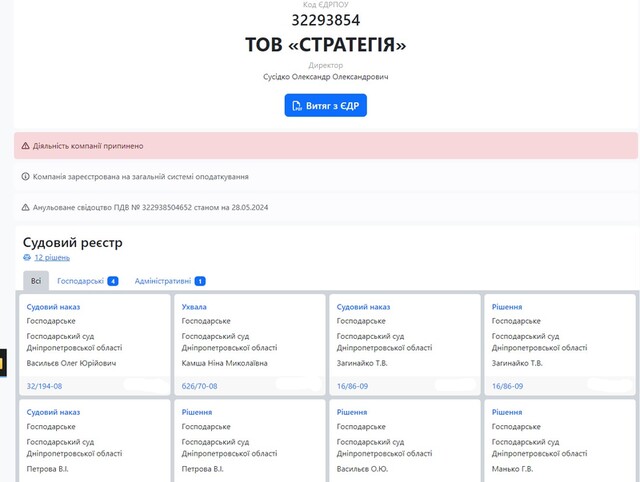Click info icon next to taxation system notice
Viewport: 640px width, 482px height.
[x=26, y=176]
